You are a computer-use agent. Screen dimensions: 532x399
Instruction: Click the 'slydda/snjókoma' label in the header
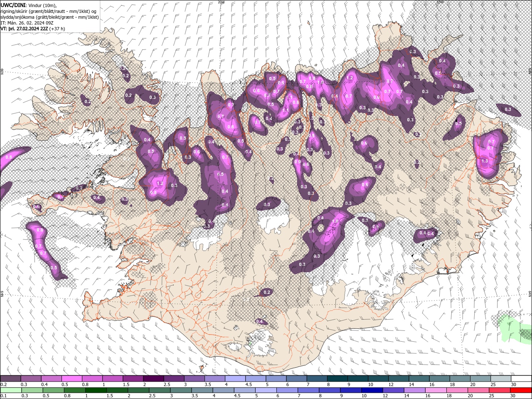click(x=17, y=17)
